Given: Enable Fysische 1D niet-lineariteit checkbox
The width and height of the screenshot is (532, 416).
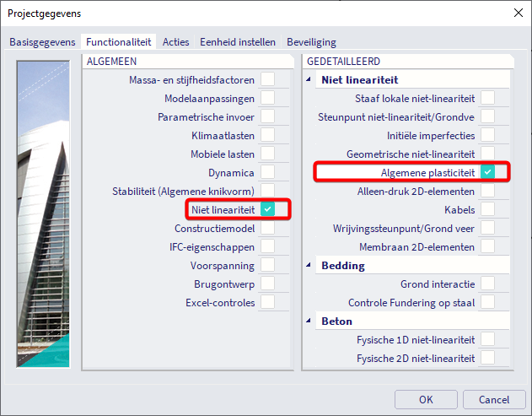Looking at the screenshot, I should pyautogui.click(x=487, y=339).
